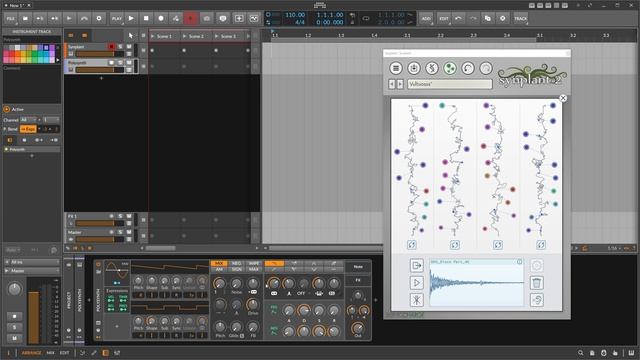Image resolution: width=640 pixels, height=360 pixels.
Task: Click the tempo value 110.00
Action: click(295, 15)
